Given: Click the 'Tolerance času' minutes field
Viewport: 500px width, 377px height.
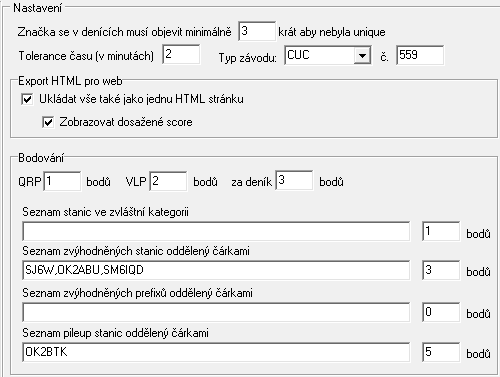Looking at the screenshot, I should [x=181, y=54].
